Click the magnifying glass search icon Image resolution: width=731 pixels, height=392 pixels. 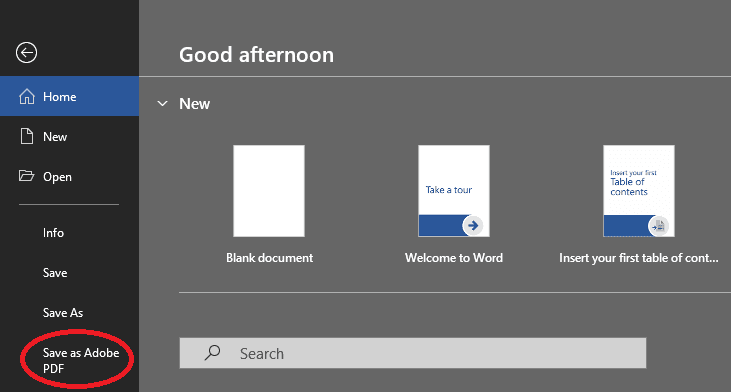[x=213, y=353]
